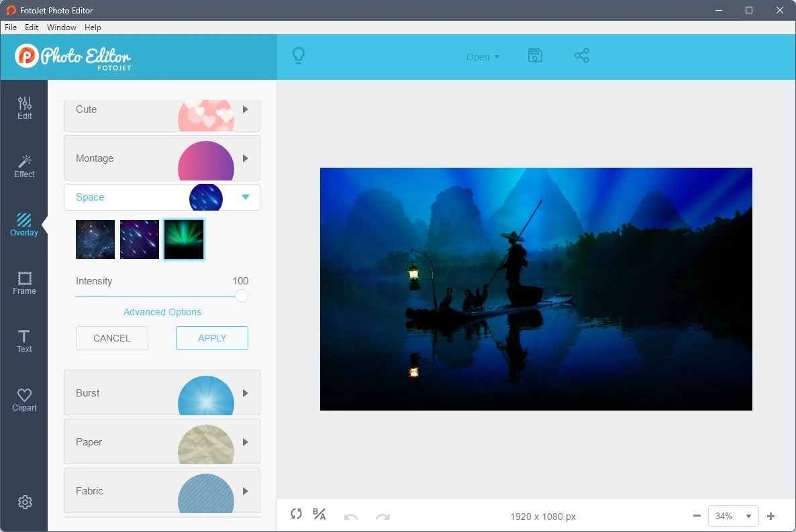
Task: Click the redo arrow
Action: 383,517
